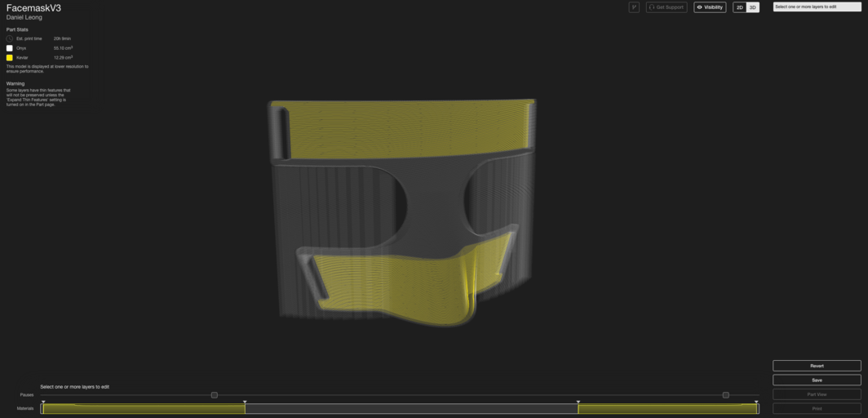This screenshot has width=868, height=418.
Task: Click the Print button
Action: [817, 408]
